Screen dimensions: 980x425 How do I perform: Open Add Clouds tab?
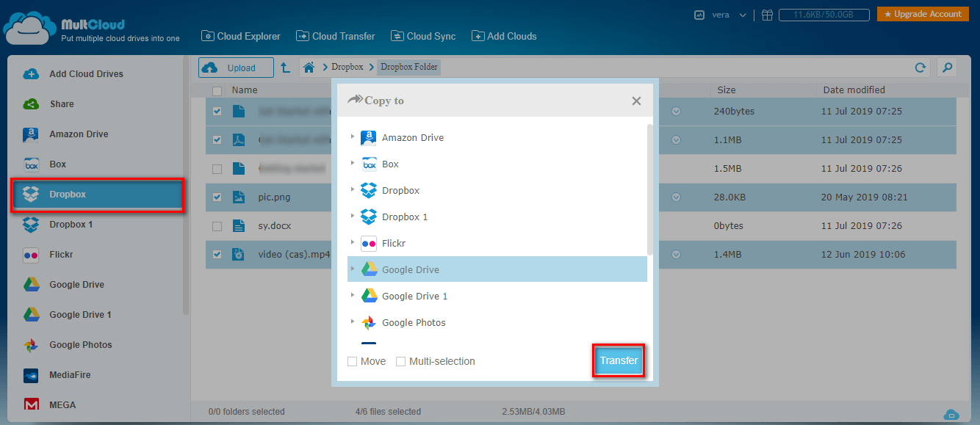[x=504, y=36]
